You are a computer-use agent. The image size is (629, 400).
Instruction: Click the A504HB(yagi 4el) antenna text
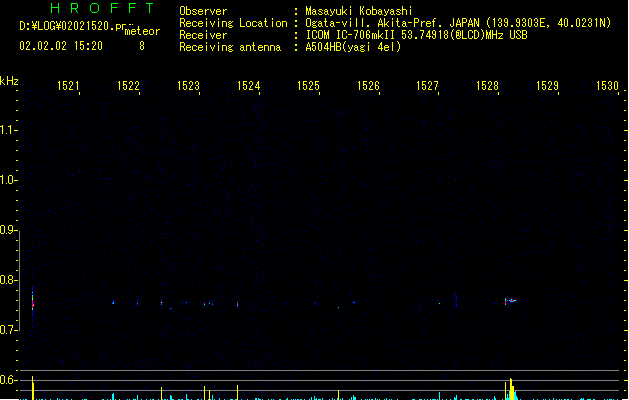pyautogui.click(x=353, y=47)
